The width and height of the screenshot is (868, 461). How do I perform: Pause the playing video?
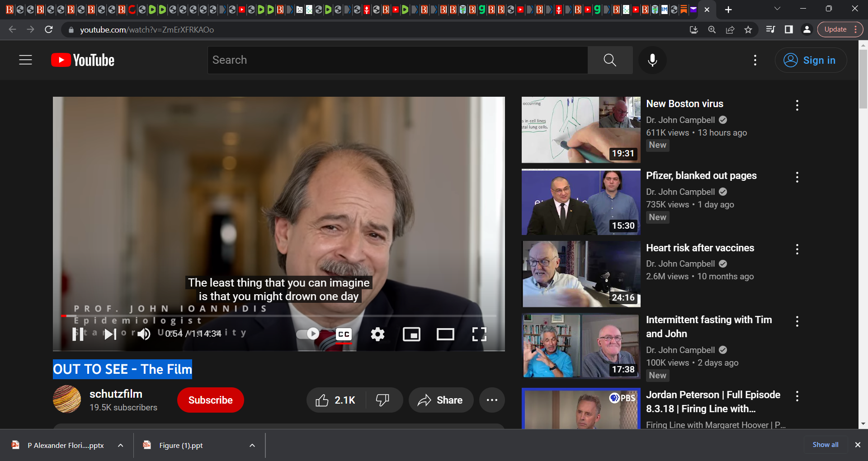coord(78,334)
